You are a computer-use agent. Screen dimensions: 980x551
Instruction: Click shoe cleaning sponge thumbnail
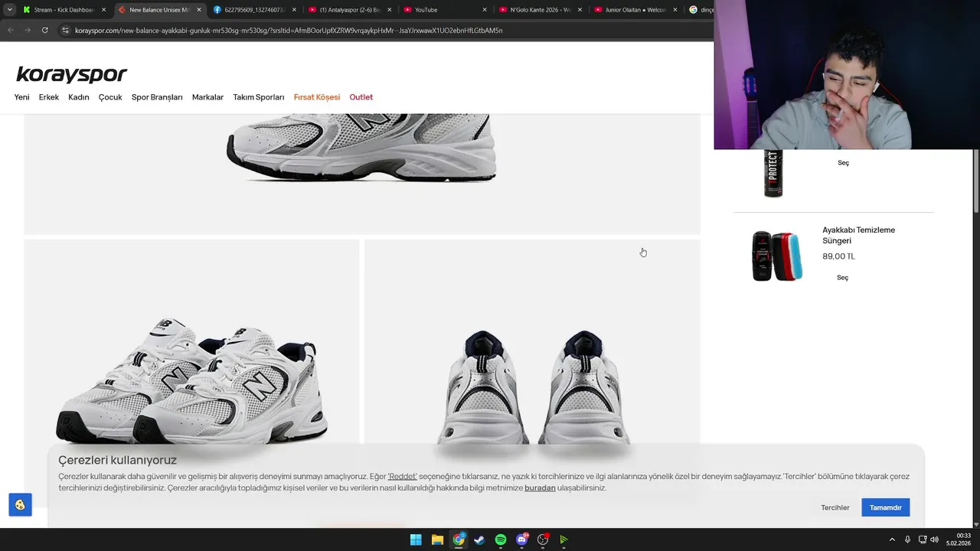777,256
